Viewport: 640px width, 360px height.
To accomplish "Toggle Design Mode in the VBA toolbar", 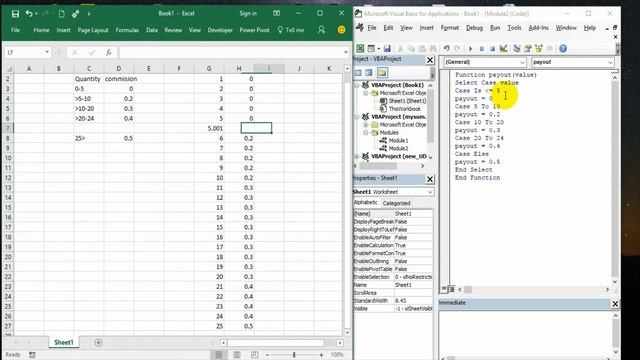I will 503,49.
